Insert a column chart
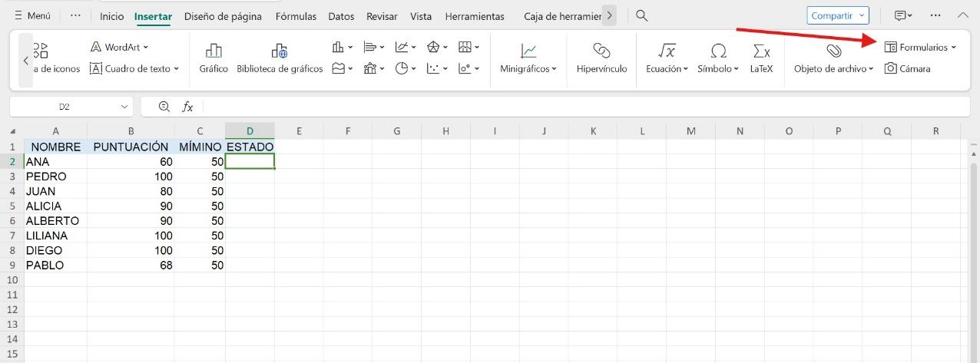 (339, 48)
